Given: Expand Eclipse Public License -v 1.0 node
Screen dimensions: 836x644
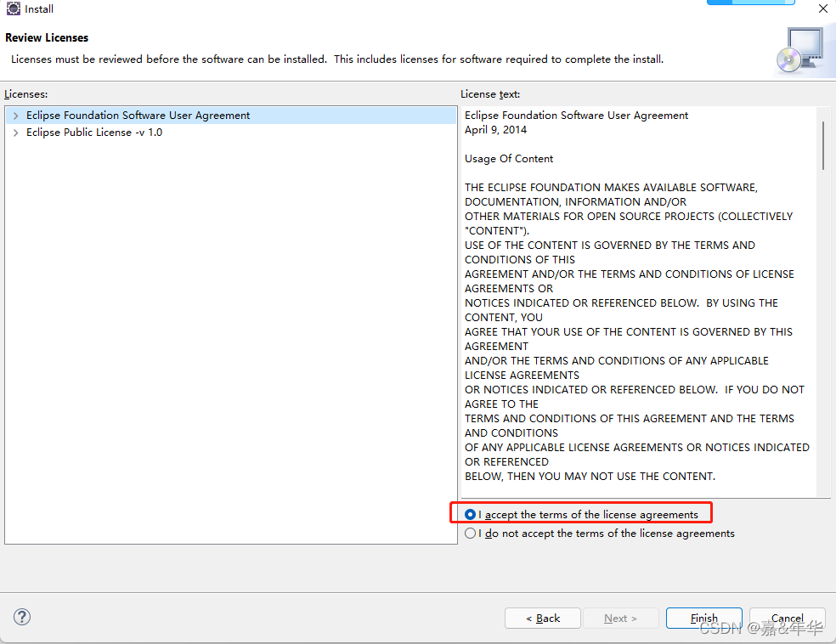Looking at the screenshot, I should (15, 133).
